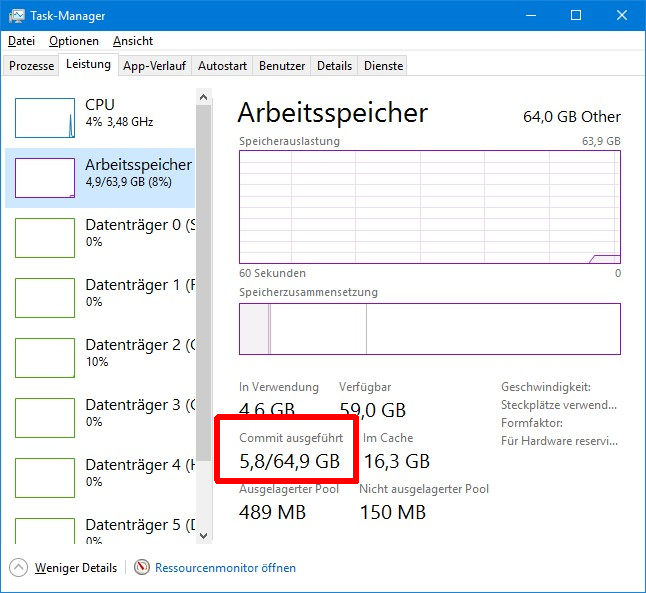This screenshot has width=646, height=593.
Task: Open the Details tab
Action: 334,66
